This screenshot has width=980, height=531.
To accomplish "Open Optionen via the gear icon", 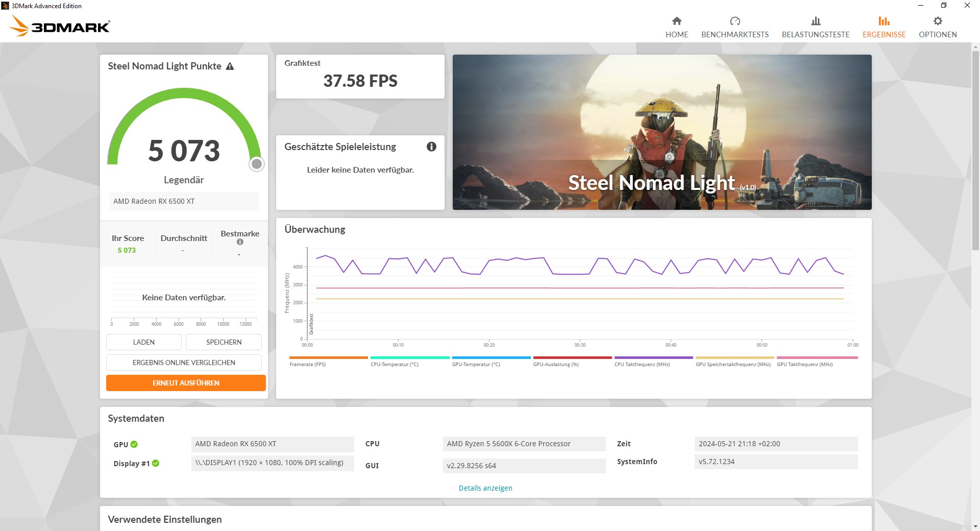I will click(x=937, y=26).
